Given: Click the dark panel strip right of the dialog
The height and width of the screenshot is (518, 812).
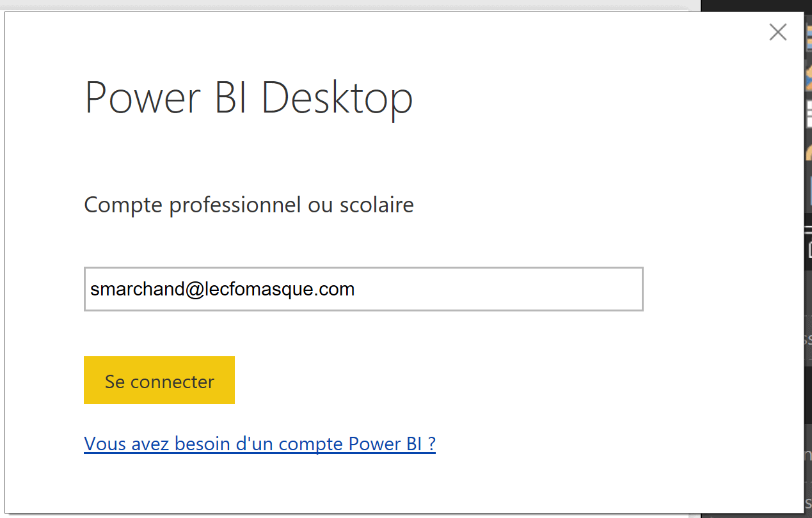Looking at the screenshot, I should click(808, 384).
